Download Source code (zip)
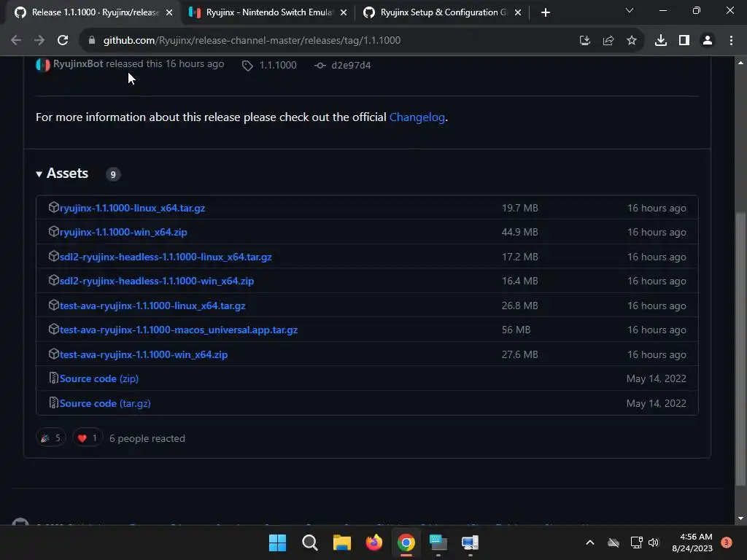The height and width of the screenshot is (560, 747). point(99,378)
